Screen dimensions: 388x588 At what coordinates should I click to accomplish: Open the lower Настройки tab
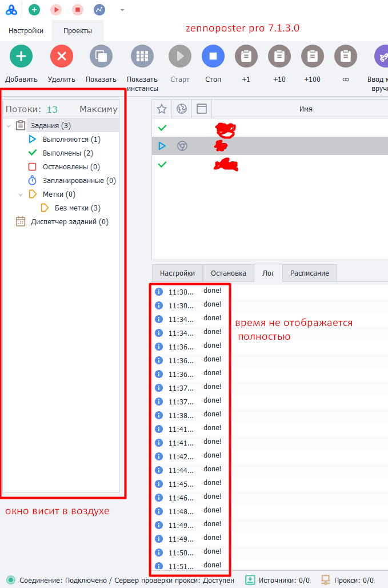[178, 273]
